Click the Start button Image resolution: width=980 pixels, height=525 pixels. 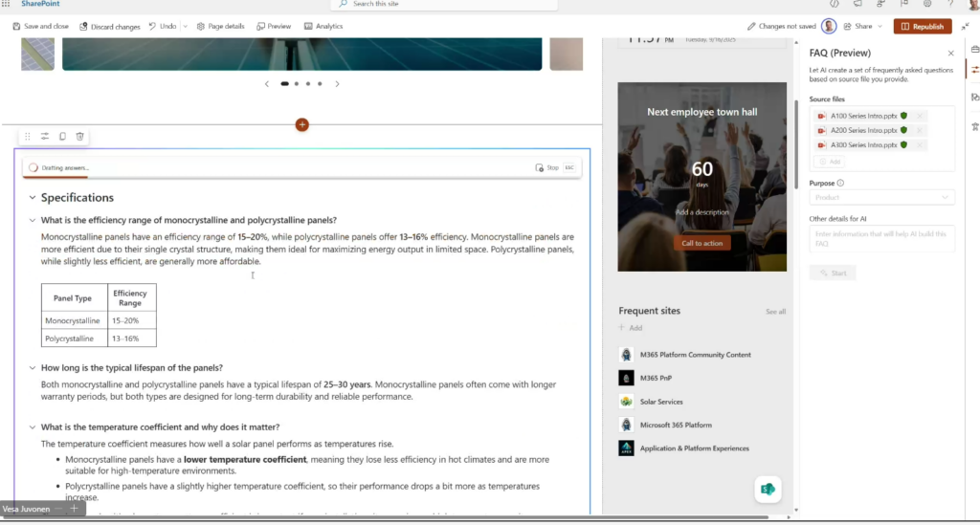[833, 273]
